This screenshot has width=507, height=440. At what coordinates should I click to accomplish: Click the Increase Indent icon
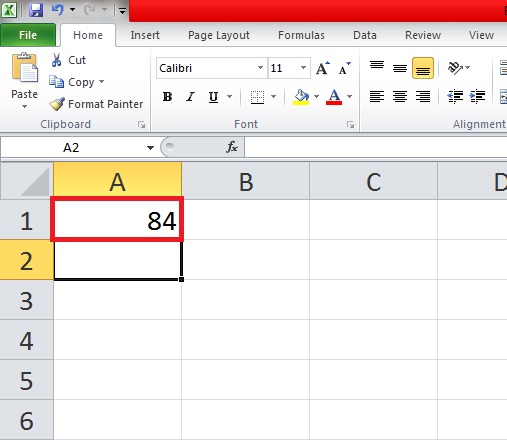pos(477,97)
